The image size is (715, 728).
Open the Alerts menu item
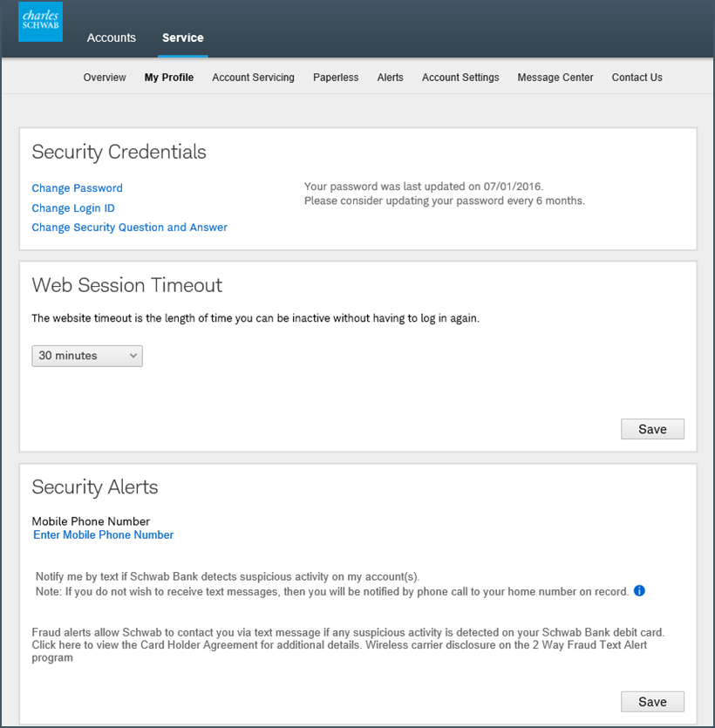point(390,77)
